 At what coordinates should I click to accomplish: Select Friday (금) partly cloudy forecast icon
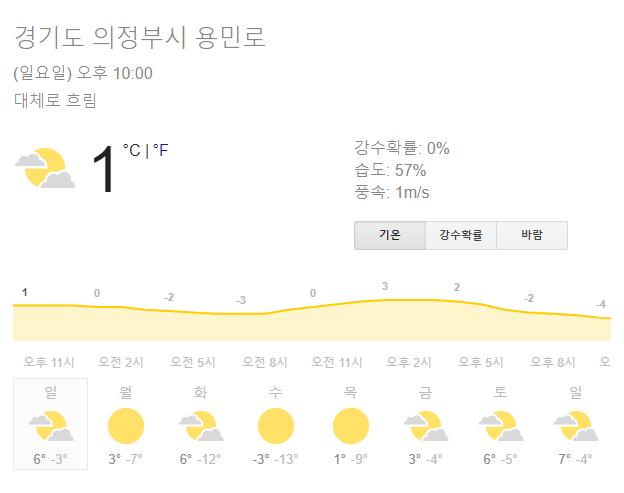tap(425, 426)
